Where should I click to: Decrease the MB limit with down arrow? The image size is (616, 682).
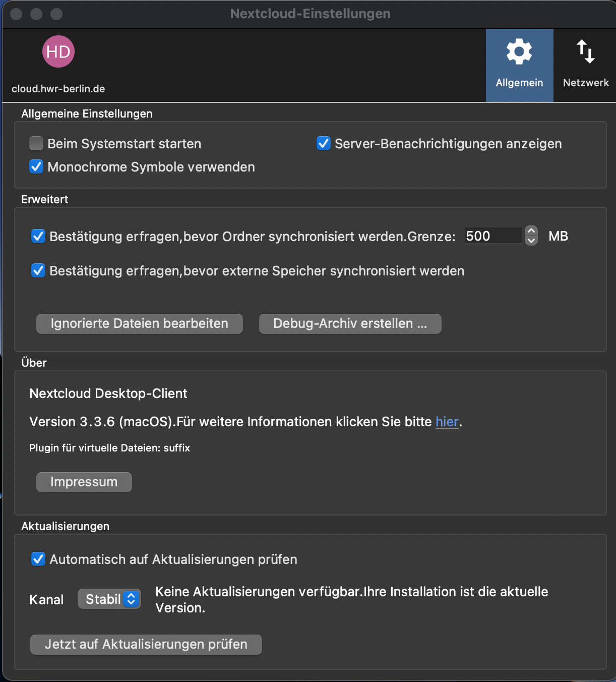click(x=531, y=241)
